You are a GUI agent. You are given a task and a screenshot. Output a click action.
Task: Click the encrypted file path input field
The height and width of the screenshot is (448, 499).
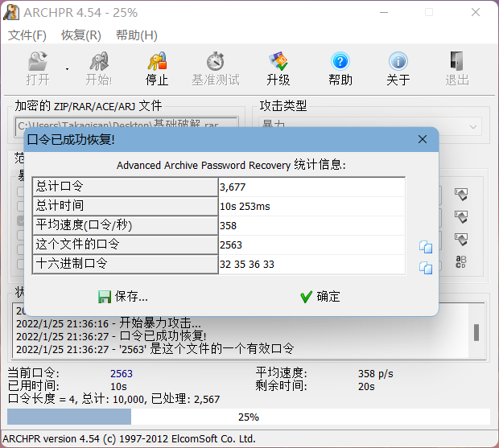[x=126, y=126]
